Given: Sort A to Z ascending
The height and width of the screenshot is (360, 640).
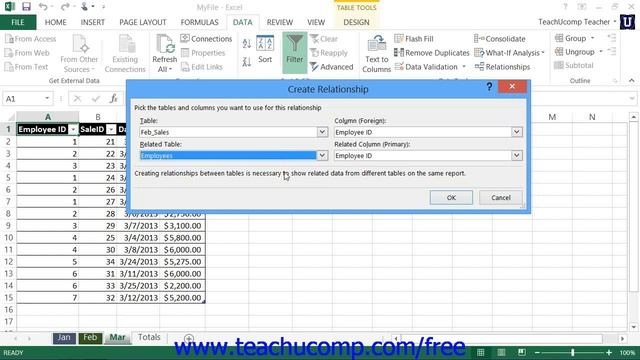Looking at the screenshot, I should (x=247, y=44).
